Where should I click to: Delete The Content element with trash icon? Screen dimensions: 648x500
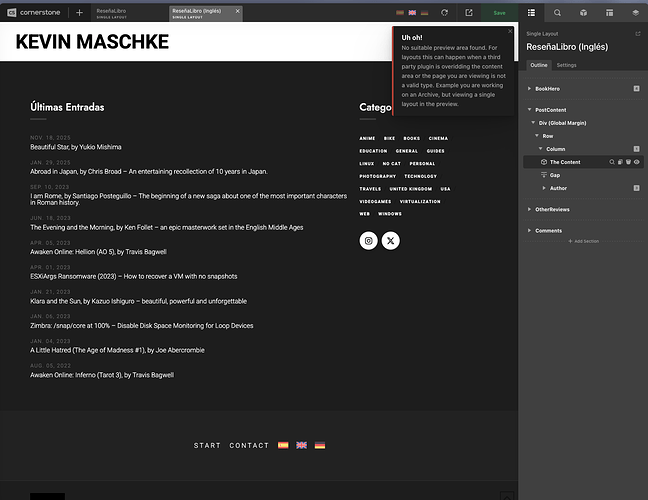(x=628, y=162)
